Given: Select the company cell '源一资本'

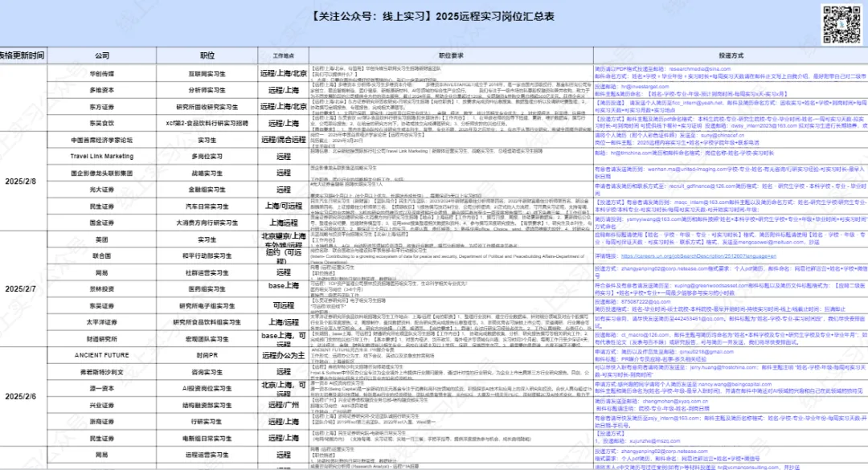Looking at the screenshot, I should pos(102,389).
